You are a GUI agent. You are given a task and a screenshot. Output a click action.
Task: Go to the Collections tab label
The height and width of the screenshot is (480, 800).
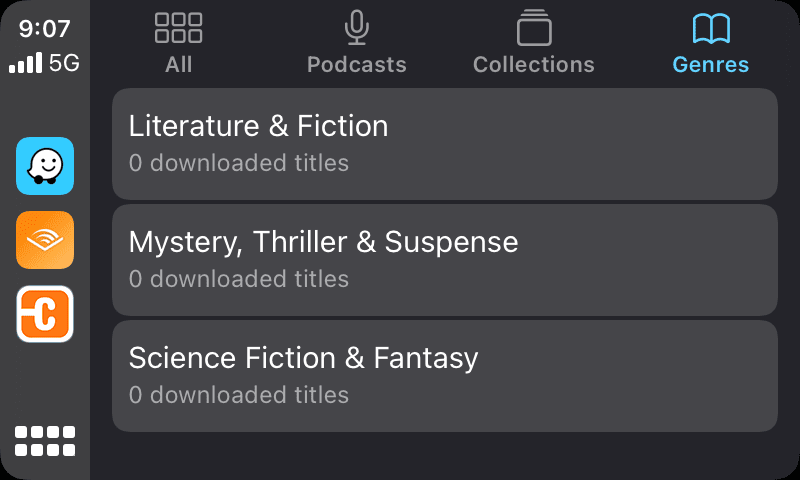click(x=534, y=65)
